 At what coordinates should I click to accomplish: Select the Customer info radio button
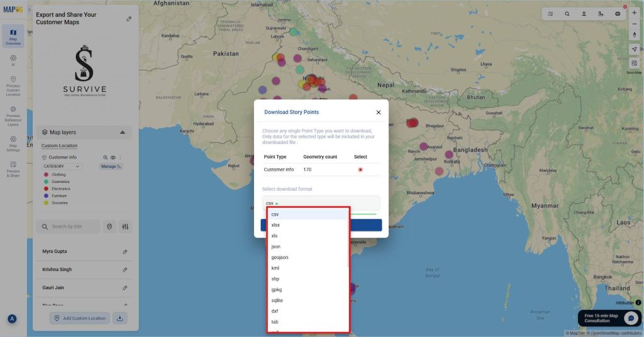point(360,170)
